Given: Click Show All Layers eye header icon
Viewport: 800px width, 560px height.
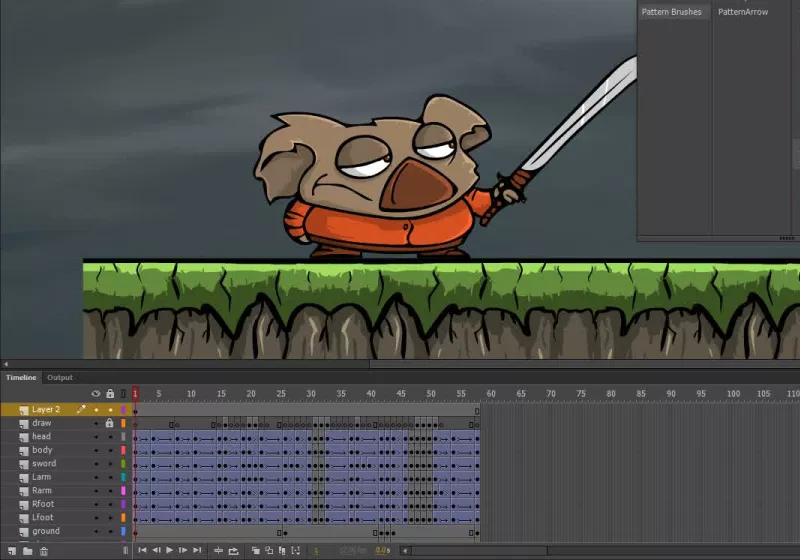Looking at the screenshot, I should [x=96, y=394].
